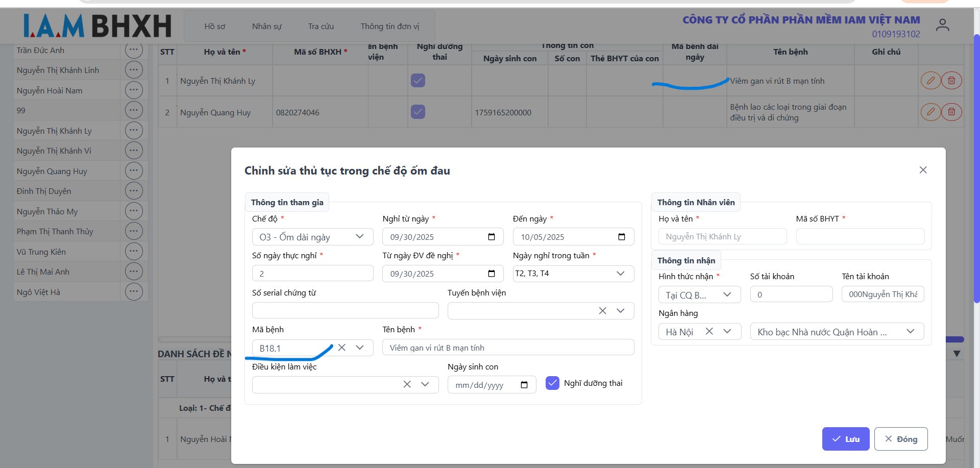Screen dimensions: 980x468
Task: Open the Tra cứu menu
Action: click(x=321, y=27)
